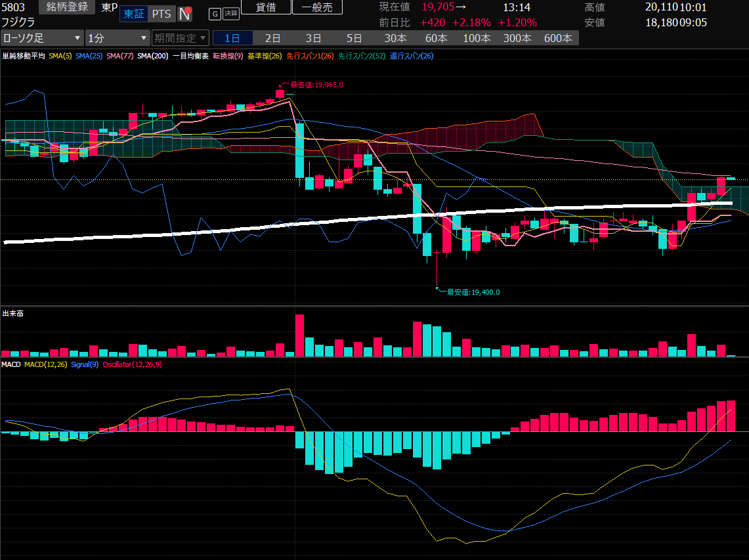This screenshot has width=749, height=560.
Task: Open the ローソク足 chart type dropdown
Action: (x=43, y=38)
